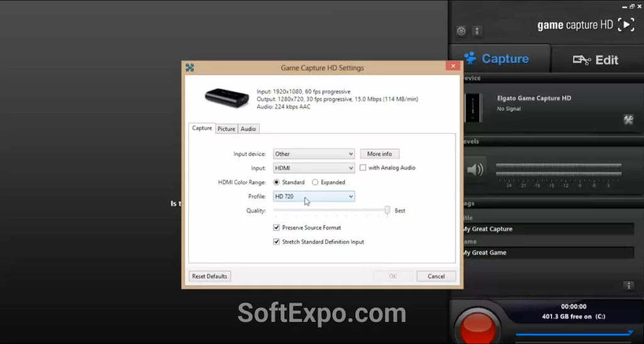The width and height of the screenshot is (644, 344).
Task: Uncheck Preserve Source Format
Action: (277, 228)
